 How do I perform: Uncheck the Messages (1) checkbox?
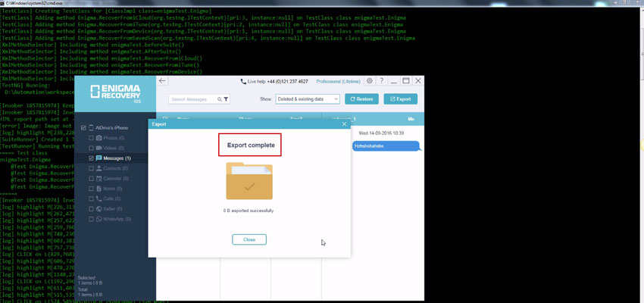(91, 158)
